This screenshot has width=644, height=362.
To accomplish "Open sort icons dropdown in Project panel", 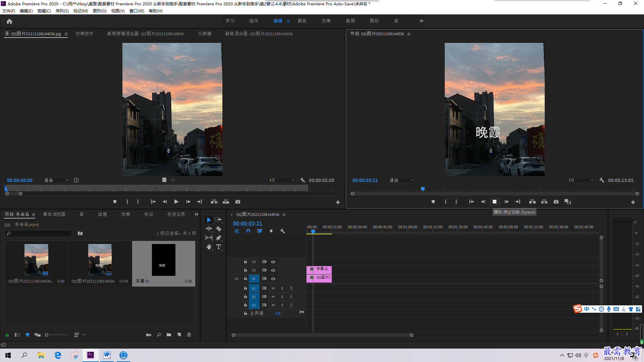I will (79, 335).
